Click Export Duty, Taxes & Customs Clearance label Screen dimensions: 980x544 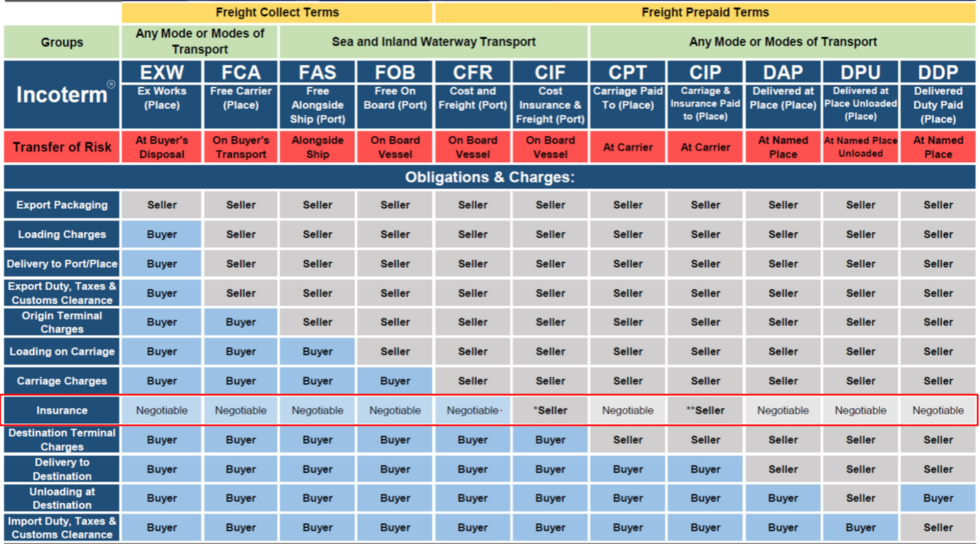pyautogui.click(x=62, y=293)
